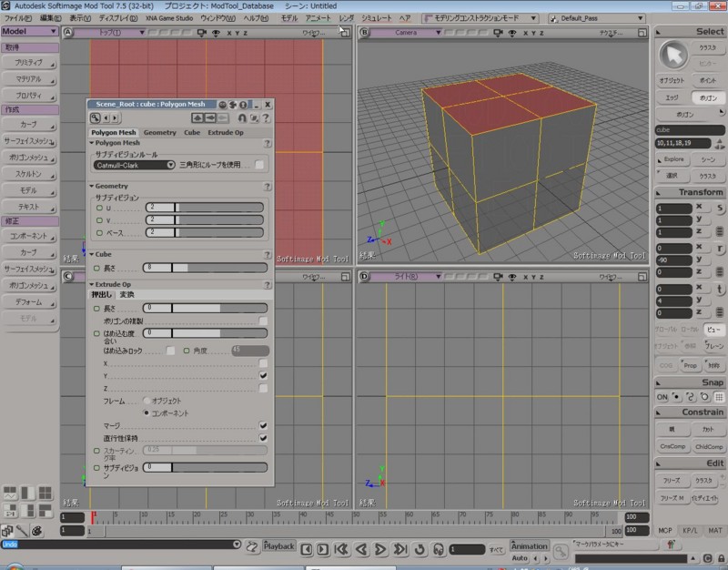
Task: Click four-view layout icon at bottom left
Action: [x=45, y=493]
